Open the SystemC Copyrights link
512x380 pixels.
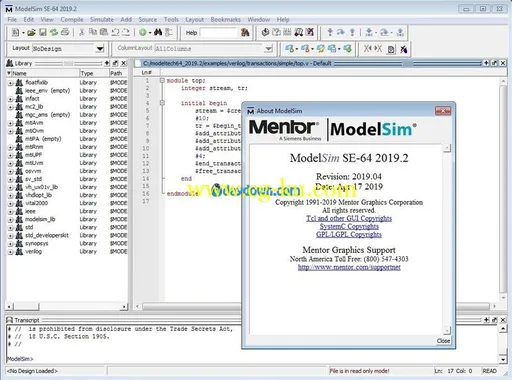(349, 226)
